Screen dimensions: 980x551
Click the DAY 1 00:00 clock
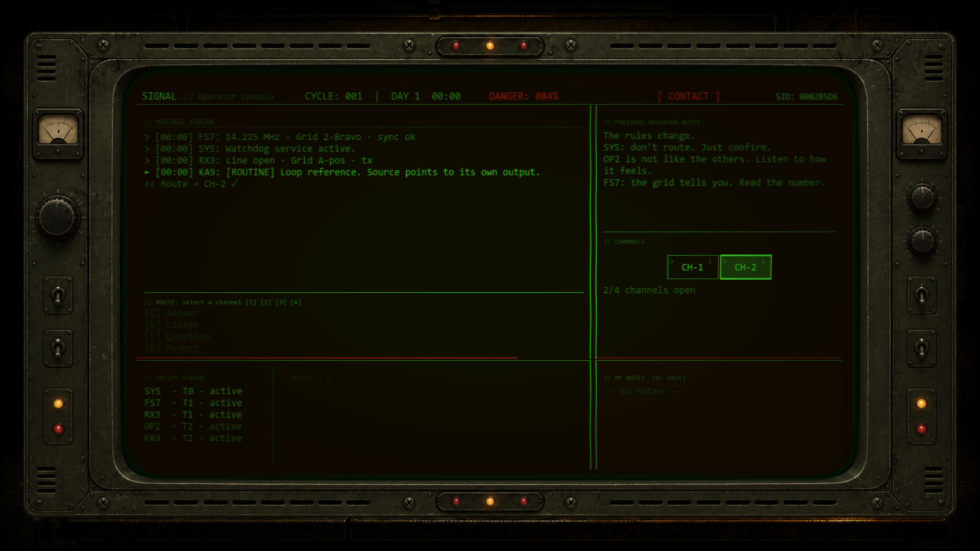[426, 96]
